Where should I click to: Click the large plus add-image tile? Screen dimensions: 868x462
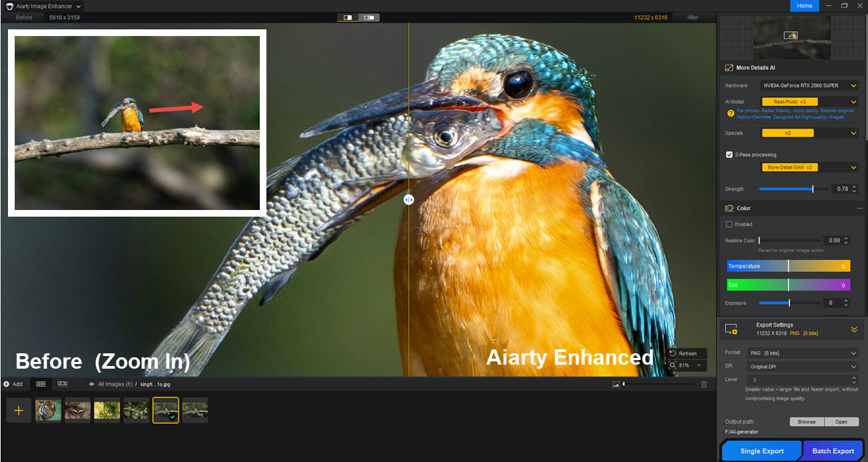pyautogui.click(x=19, y=411)
